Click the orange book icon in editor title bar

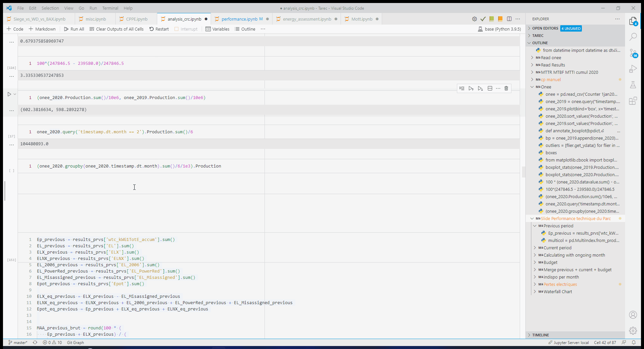500,19
